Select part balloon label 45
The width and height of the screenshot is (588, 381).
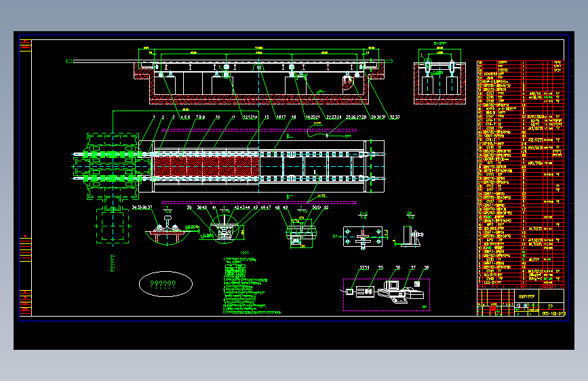pos(256,207)
